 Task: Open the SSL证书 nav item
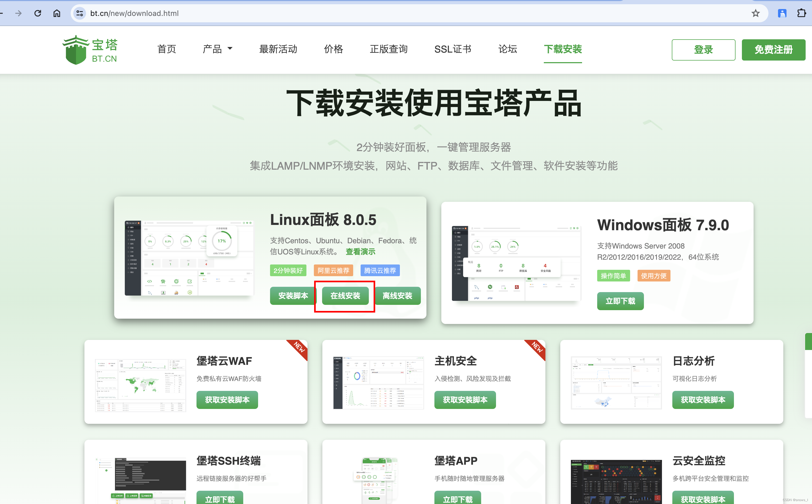pos(453,49)
